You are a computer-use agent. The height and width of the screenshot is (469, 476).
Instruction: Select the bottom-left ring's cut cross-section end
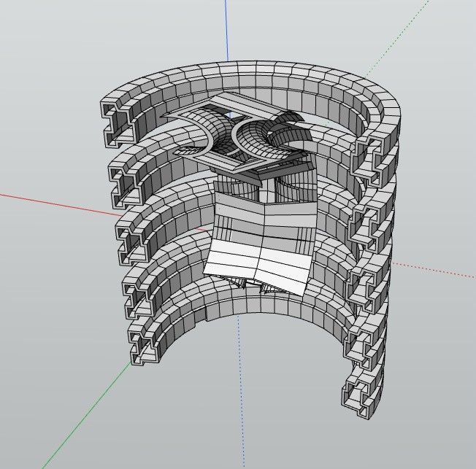point(145,348)
